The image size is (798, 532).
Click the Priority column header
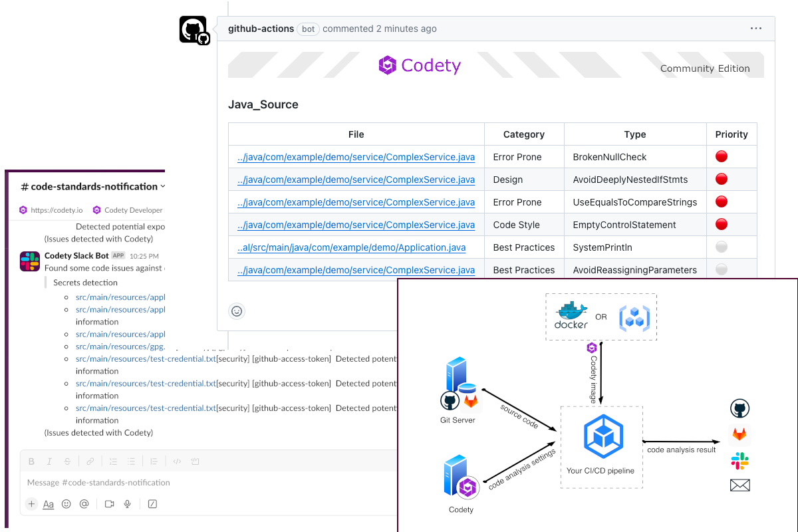(731, 134)
